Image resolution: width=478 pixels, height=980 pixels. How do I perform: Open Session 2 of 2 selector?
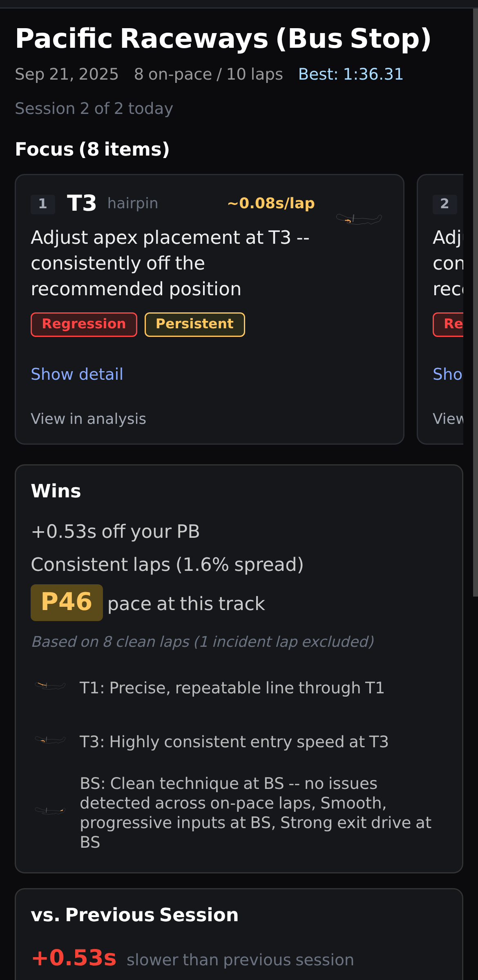point(93,108)
